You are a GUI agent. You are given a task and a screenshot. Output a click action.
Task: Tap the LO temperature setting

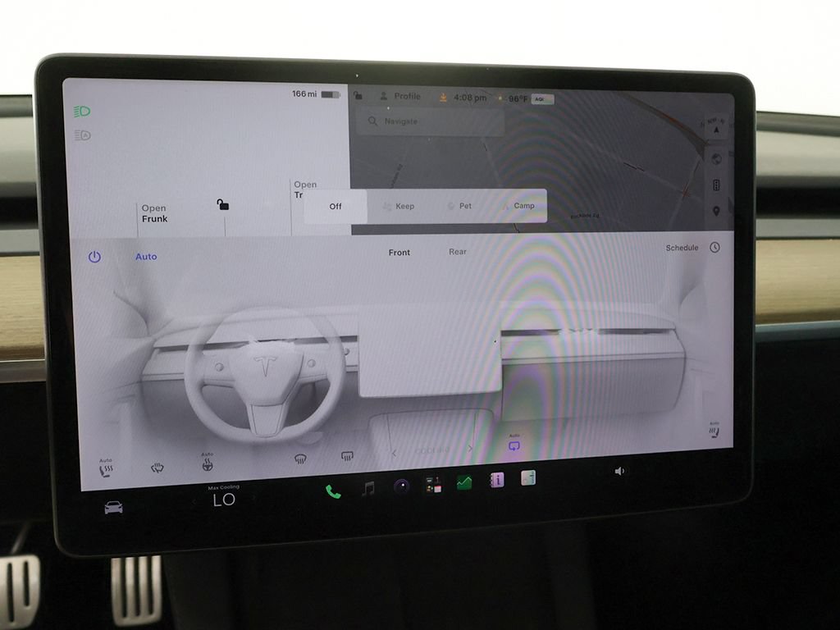point(224,500)
